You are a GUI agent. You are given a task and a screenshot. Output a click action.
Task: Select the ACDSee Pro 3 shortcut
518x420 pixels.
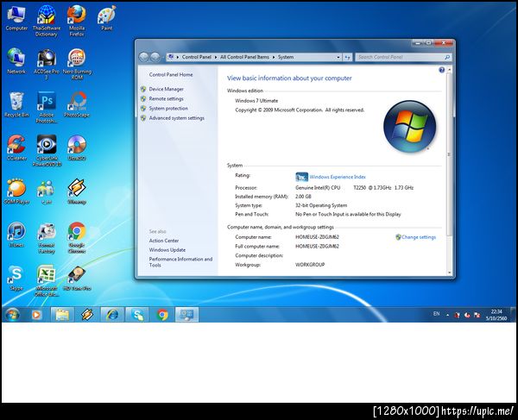coord(47,65)
